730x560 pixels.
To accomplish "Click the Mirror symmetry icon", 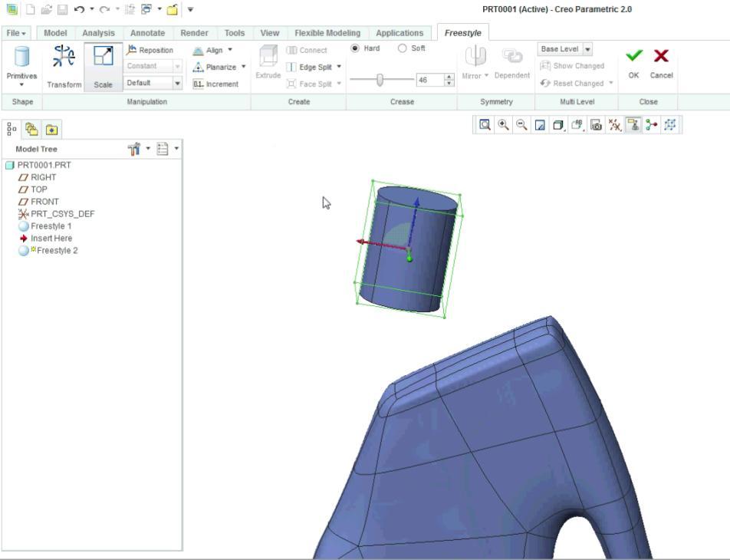I will [x=475, y=56].
